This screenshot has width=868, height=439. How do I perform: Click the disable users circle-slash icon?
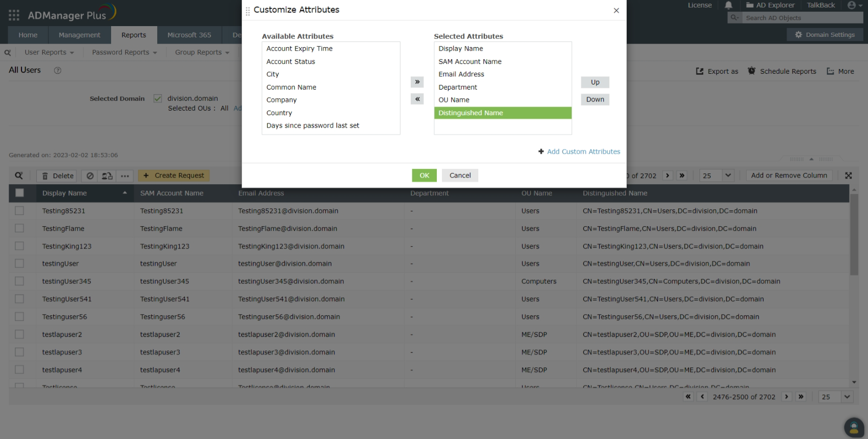point(90,176)
